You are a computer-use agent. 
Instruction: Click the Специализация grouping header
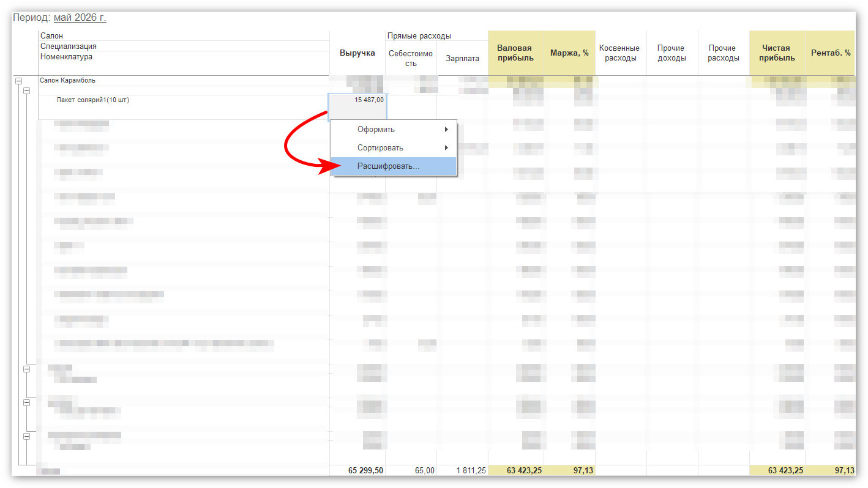68,46
